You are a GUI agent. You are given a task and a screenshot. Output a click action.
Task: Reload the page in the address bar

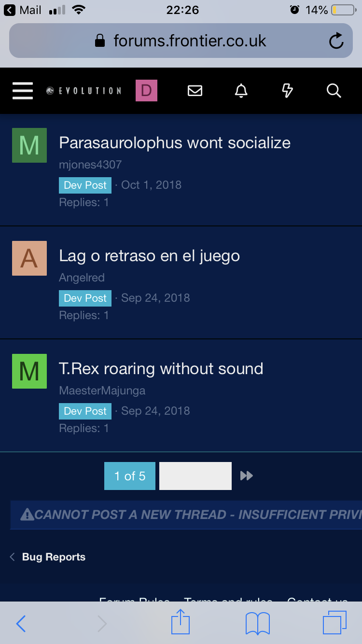pyautogui.click(x=336, y=41)
